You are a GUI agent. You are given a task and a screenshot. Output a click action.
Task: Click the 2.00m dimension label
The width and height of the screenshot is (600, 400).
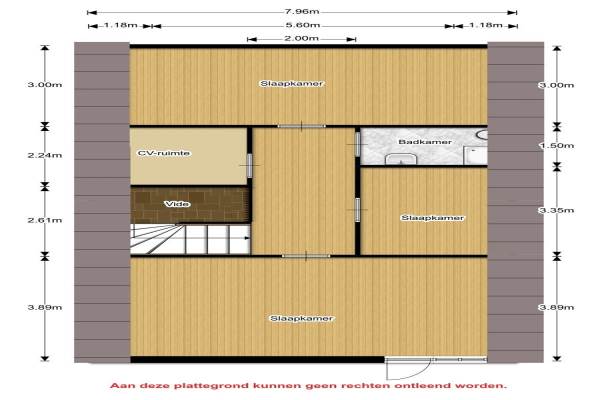(300, 39)
